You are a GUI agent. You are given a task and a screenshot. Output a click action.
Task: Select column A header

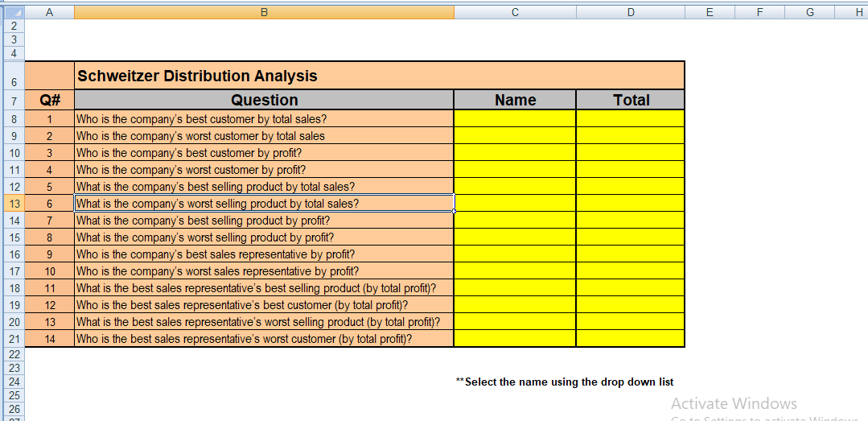[x=49, y=12]
